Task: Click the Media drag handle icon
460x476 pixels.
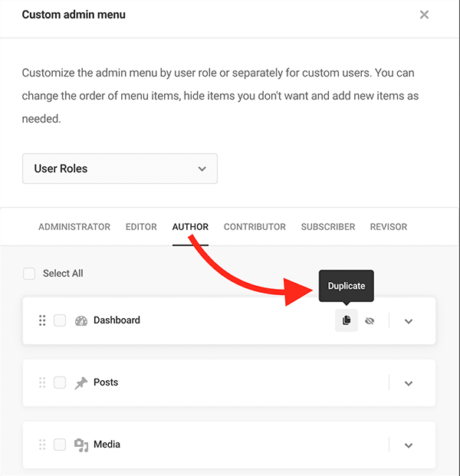Action: pyautogui.click(x=42, y=445)
